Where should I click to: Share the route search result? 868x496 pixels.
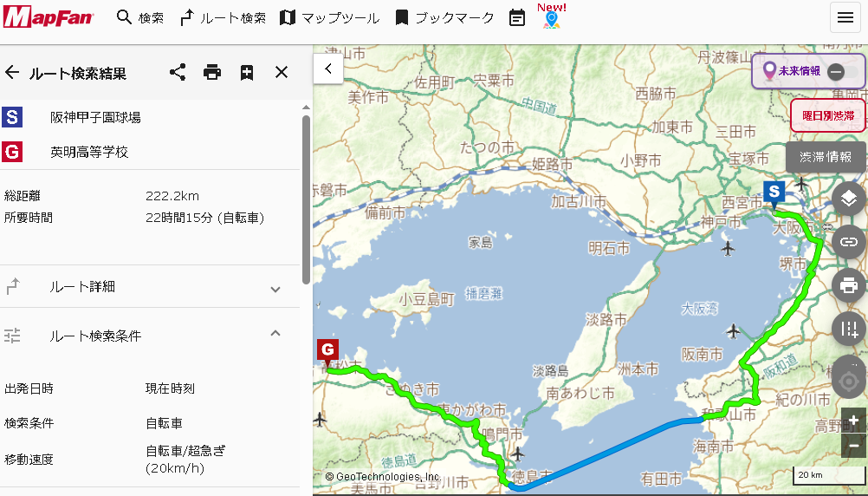[178, 72]
